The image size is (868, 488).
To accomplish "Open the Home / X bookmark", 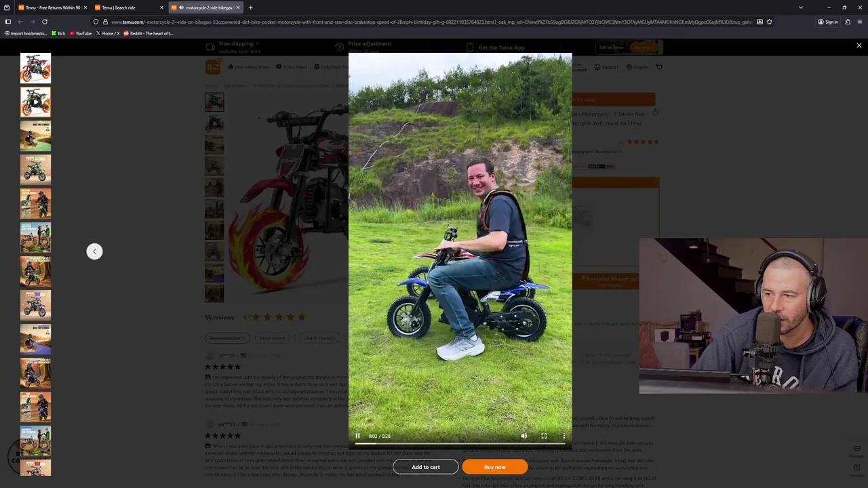I will click(108, 33).
